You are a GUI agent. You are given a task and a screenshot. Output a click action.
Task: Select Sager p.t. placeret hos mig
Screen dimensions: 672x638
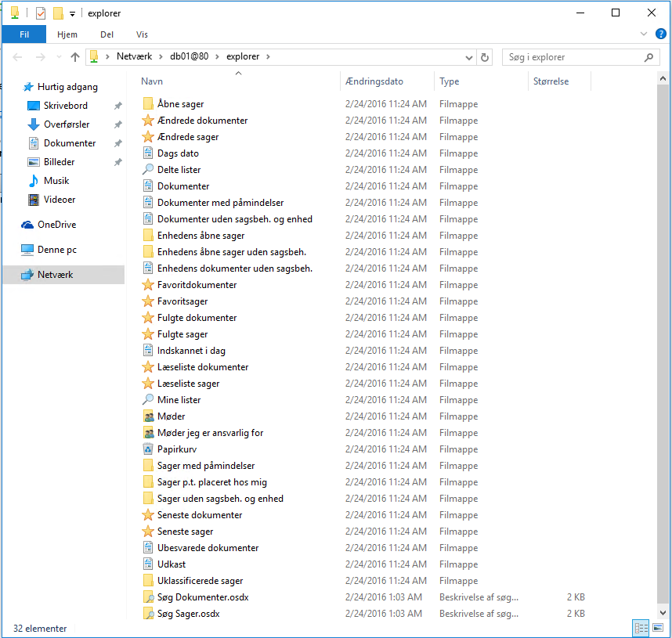tap(211, 482)
